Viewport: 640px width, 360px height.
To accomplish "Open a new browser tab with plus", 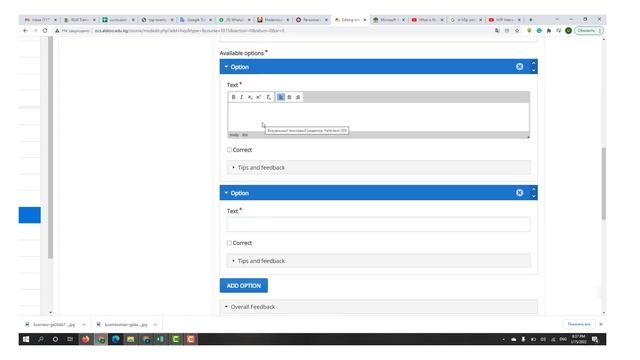I will coord(531,20).
